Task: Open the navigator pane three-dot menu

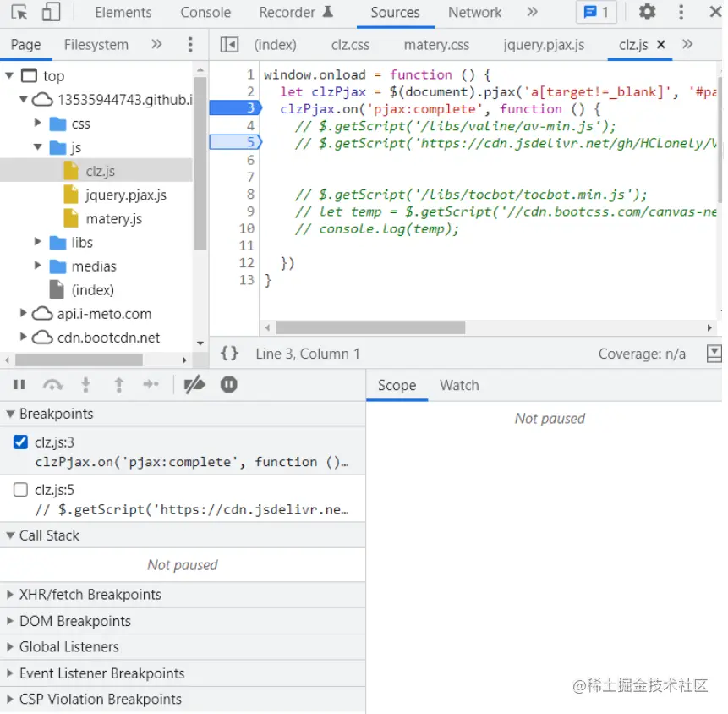Action: click(x=190, y=45)
